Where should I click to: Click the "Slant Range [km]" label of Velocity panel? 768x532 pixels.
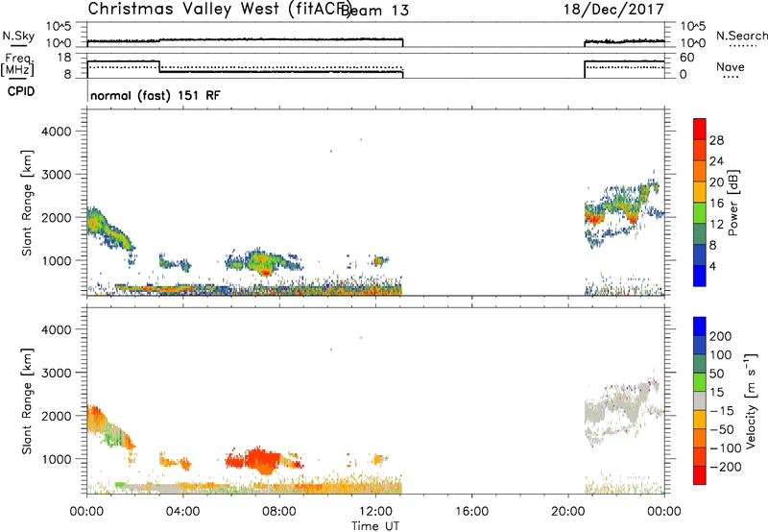pyautogui.click(x=27, y=400)
